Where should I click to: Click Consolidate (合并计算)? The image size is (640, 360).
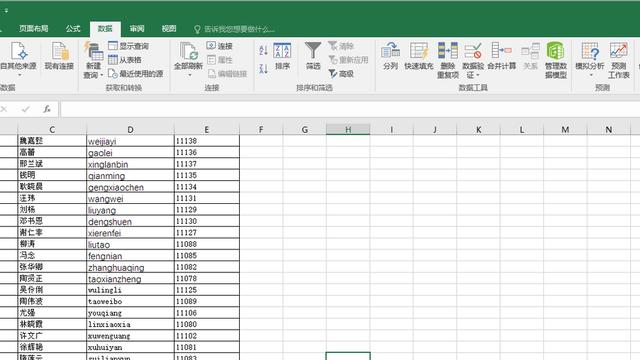[502, 56]
